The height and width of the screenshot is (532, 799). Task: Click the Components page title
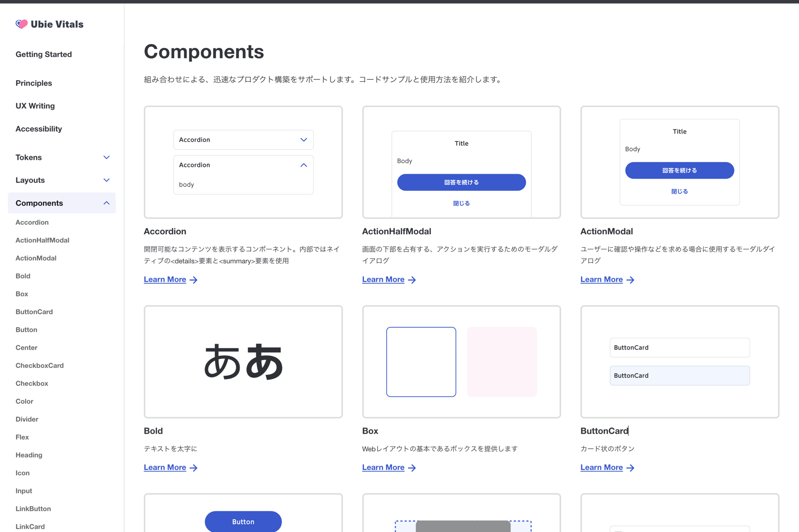[204, 51]
